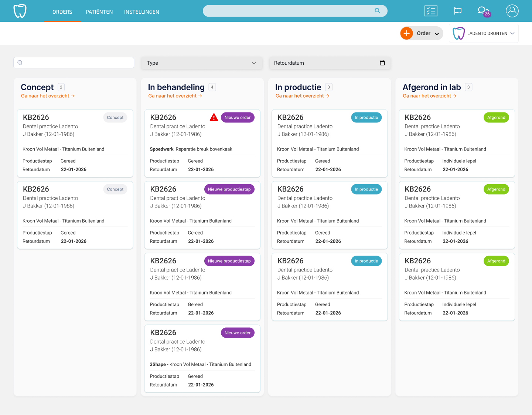Click the calendar icon in Retourdatum field
Screen dimensions: 532x415
pos(382,63)
